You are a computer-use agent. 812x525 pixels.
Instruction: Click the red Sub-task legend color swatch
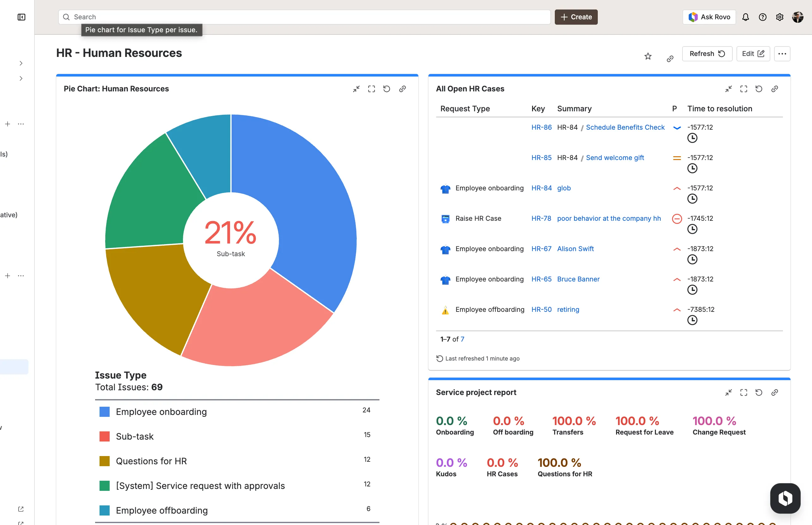pyautogui.click(x=105, y=436)
